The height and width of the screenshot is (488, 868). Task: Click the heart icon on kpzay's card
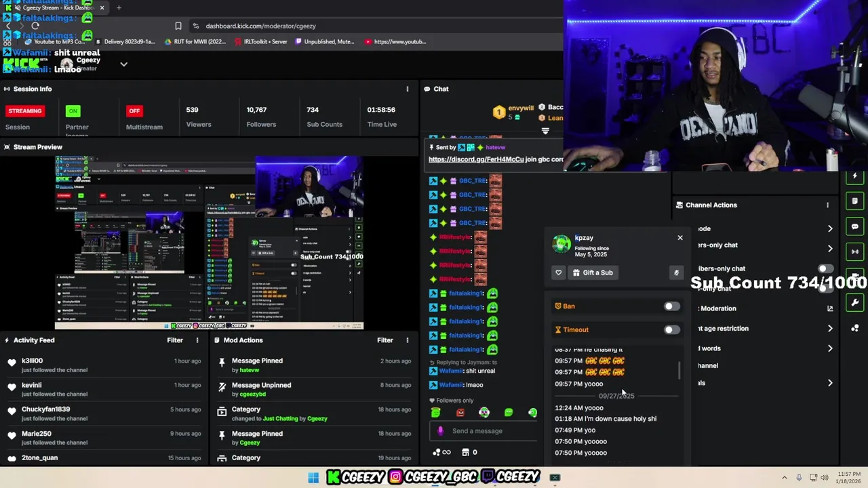[558, 272]
